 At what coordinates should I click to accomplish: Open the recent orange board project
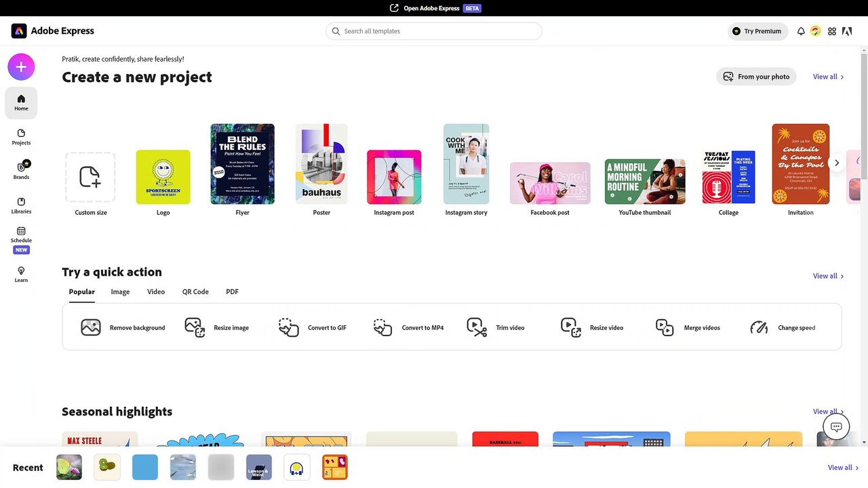click(x=335, y=468)
